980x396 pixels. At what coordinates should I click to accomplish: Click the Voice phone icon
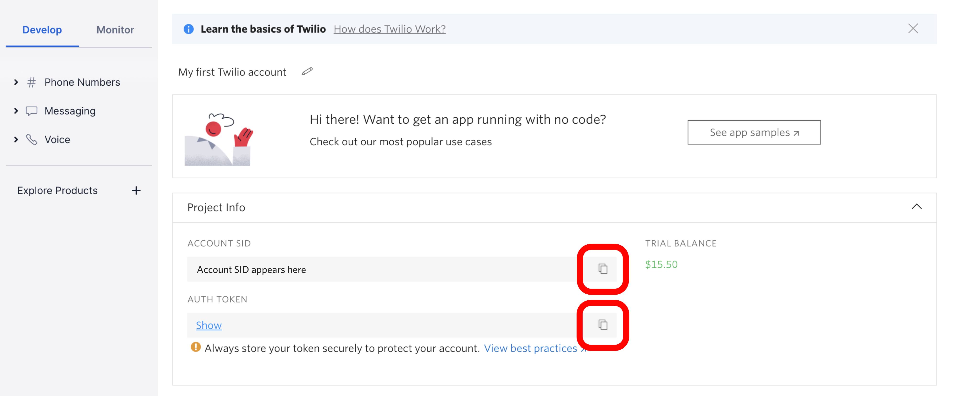click(32, 140)
